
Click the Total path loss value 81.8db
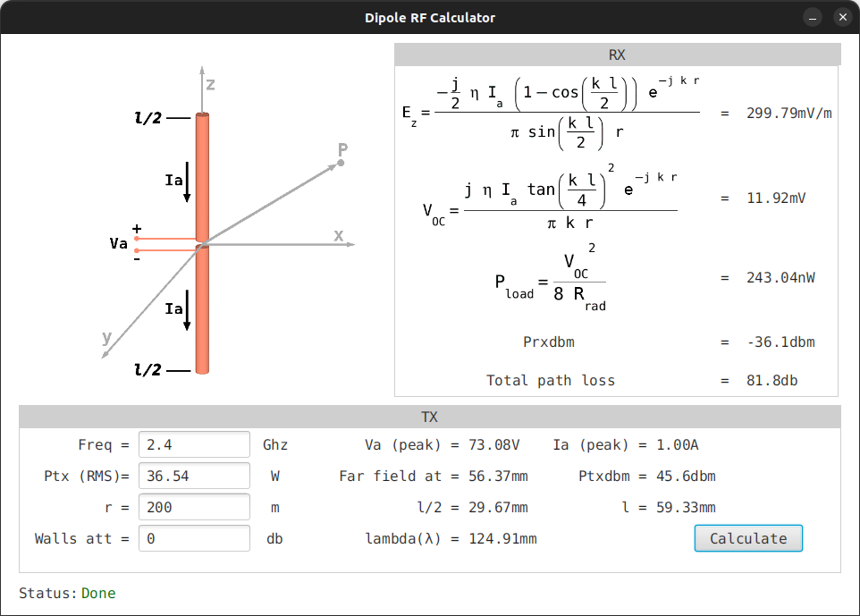pyautogui.click(x=771, y=381)
